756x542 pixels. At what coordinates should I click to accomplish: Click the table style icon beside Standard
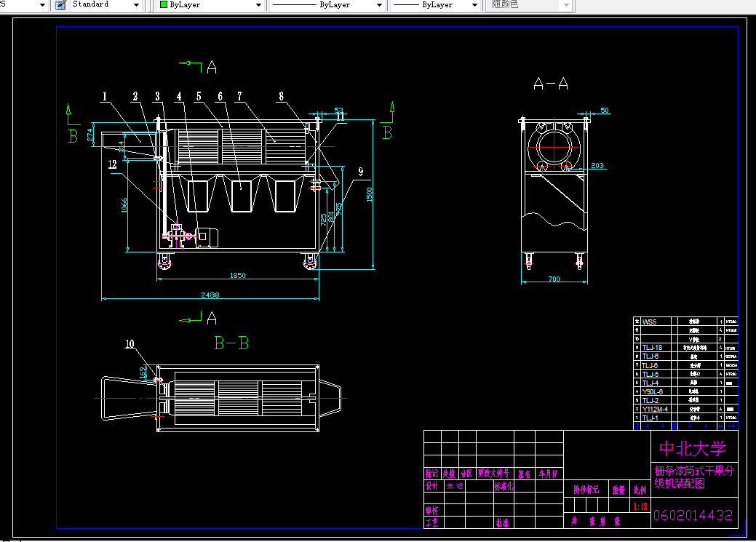pyautogui.click(x=60, y=5)
